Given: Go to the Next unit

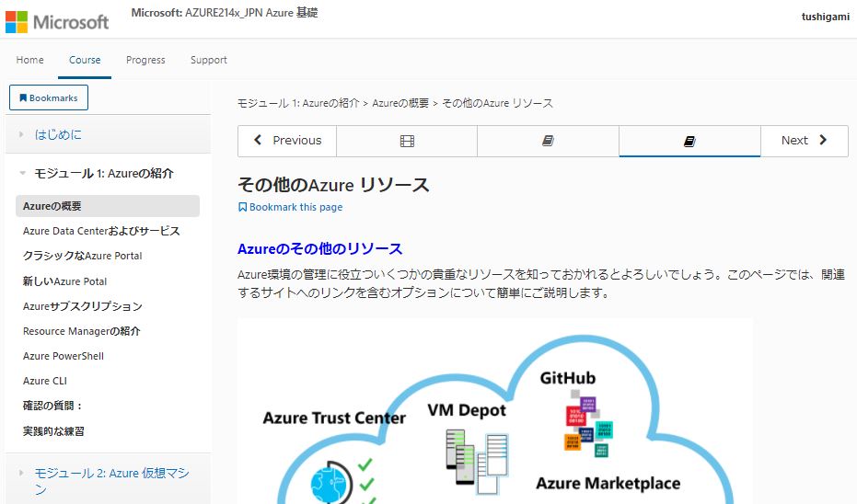Looking at the screenshot, I should click(x=804, y=141).
